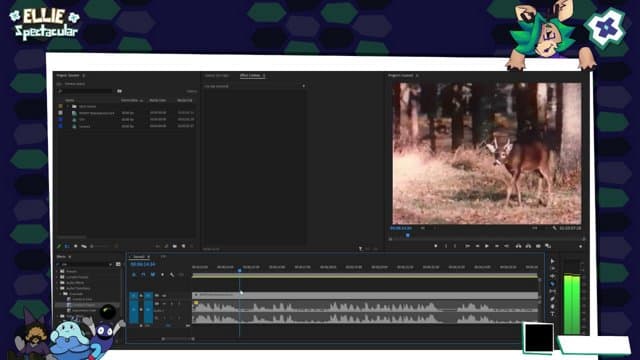Click New Item in Project panel

tap(183, 246)
